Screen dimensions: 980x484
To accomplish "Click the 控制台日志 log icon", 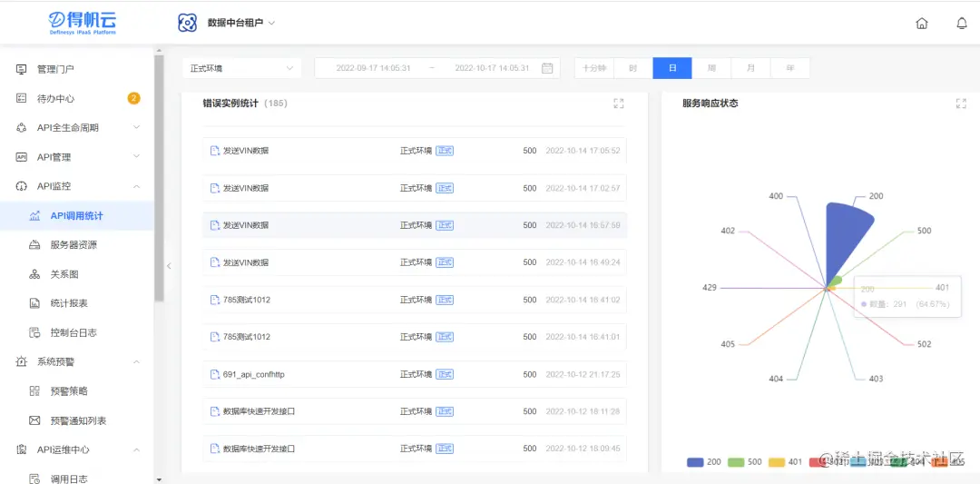I will coord(35,332).
